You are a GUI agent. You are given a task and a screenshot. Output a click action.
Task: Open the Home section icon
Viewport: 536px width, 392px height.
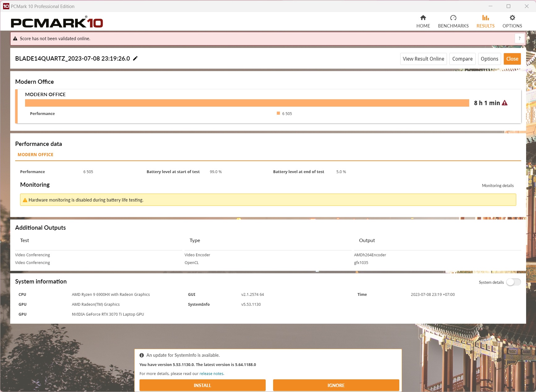(423, 18)
